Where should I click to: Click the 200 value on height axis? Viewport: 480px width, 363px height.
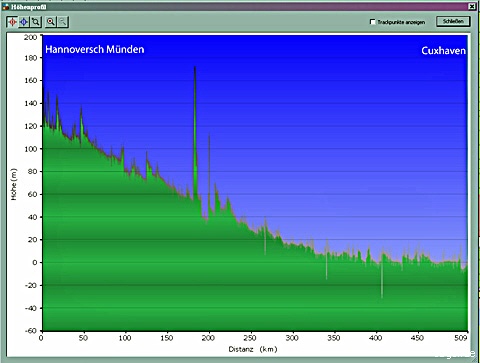(31, 37)
